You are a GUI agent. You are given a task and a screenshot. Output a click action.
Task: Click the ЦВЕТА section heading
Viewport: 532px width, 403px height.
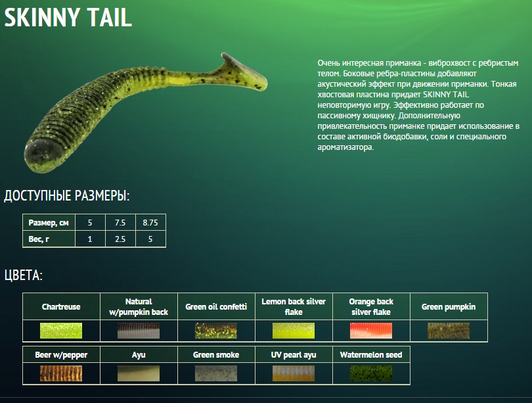[x=24, y=275]
